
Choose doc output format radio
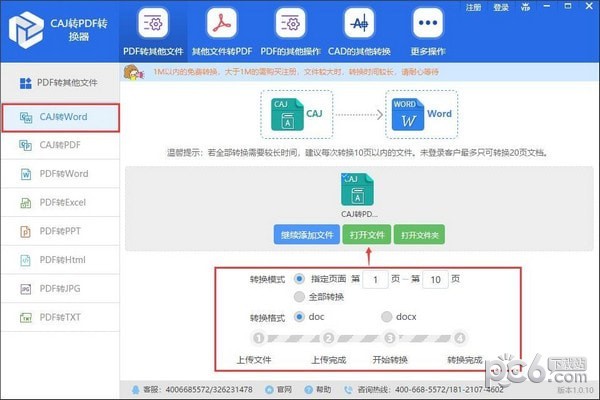pos(299,317)
